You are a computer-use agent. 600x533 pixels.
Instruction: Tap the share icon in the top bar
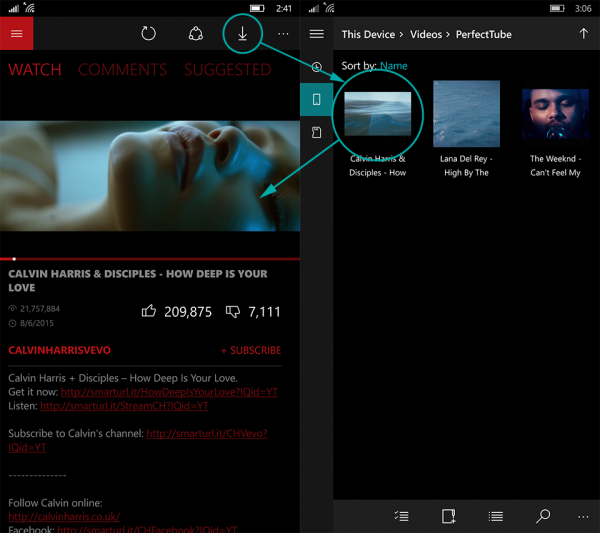coord(196,33)
